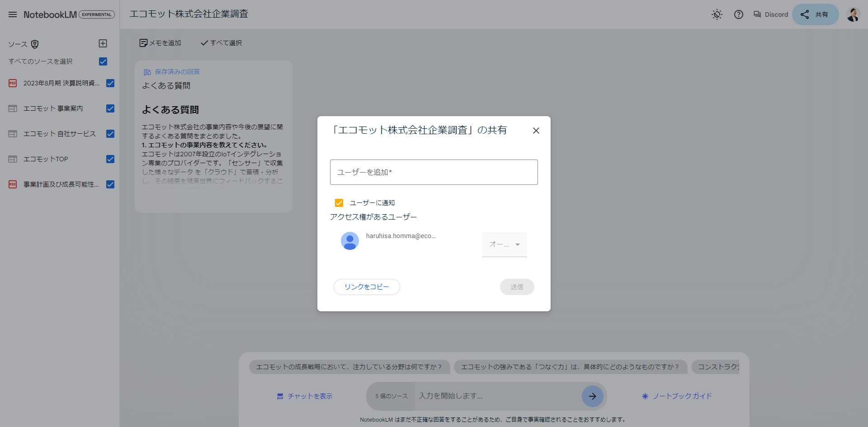Click web page icon of エコモット 自社サービス
Image resolution: width=868 pixels, height=427 pixels.
(13, 134)
